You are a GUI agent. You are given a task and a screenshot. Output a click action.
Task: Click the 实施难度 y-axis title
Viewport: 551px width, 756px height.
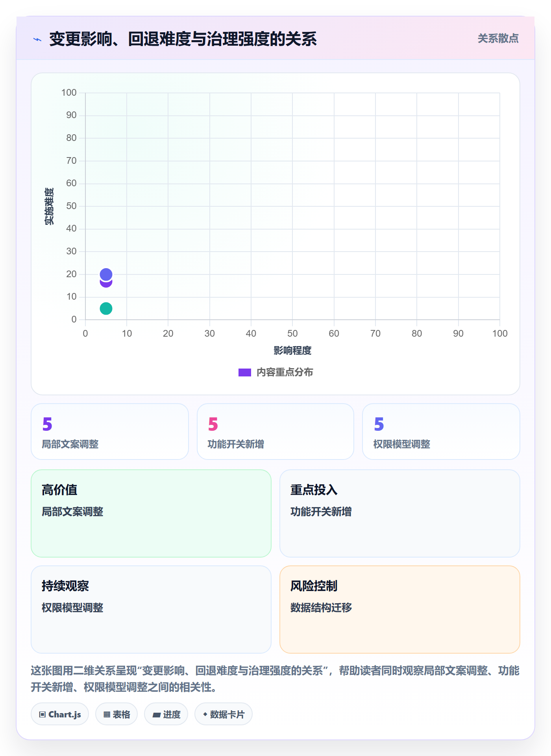click(49, 206)
